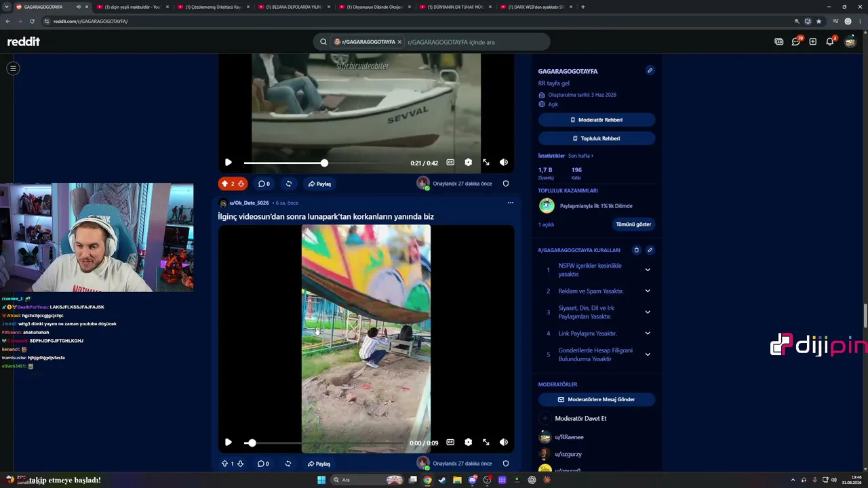Play the boat video
The height and width of the screenshot is (488, 868).
(228, 163)
